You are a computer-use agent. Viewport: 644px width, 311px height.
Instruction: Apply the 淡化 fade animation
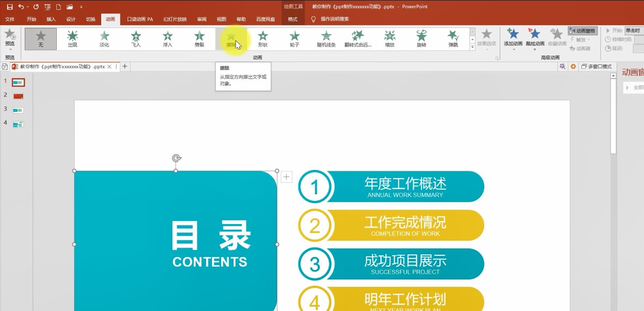click(x=104, y=39)
